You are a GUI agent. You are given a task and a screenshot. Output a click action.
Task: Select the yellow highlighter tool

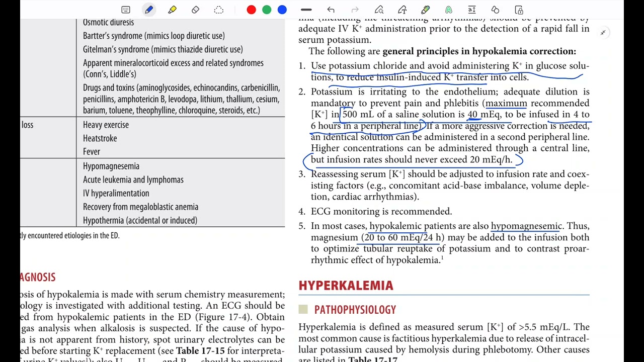tap(172, 10)
